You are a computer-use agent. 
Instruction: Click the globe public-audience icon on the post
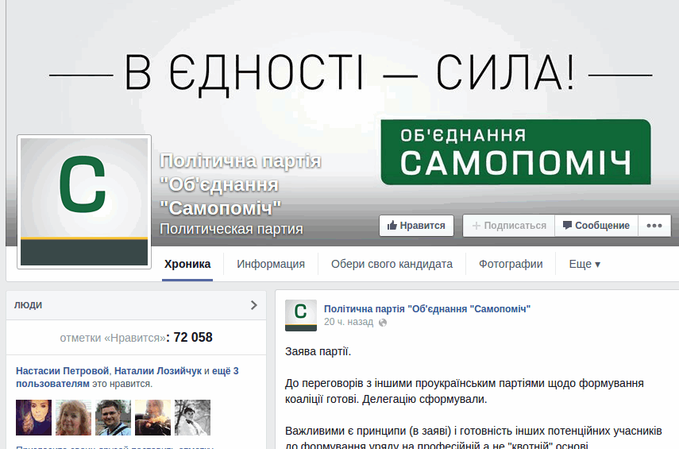tap(383, 323)
